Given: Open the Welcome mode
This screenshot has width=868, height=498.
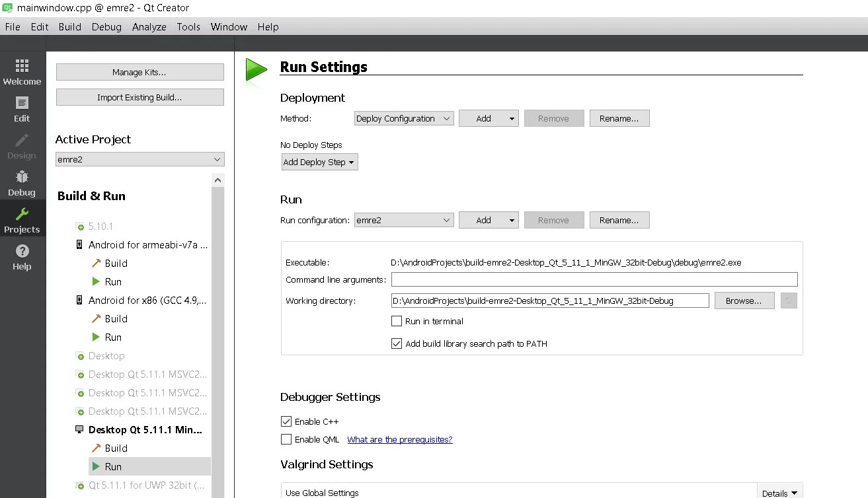Looking at the screenshot, I should click(22, 73).
